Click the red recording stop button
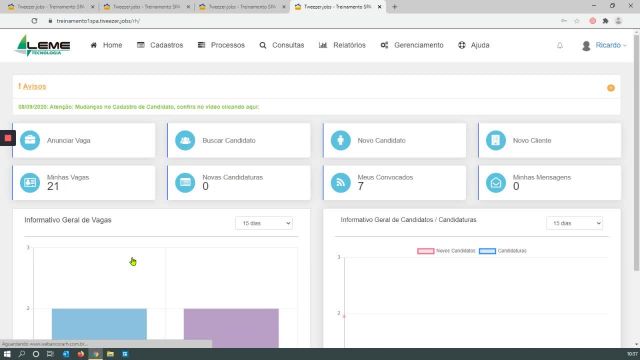Screen dimensions: 640x360 click(x=8, y=138)
